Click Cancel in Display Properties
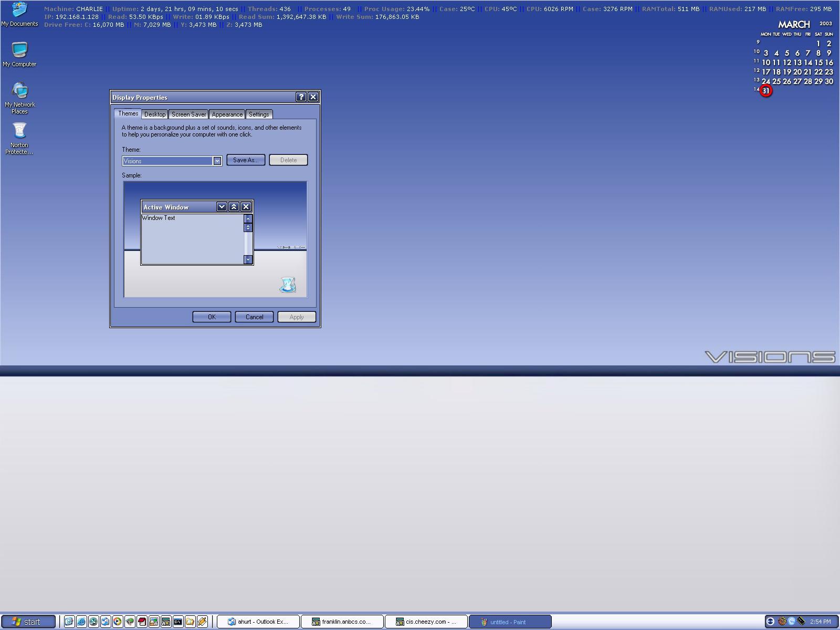This screenshot has height=630, width=840. (x=254, y=317)
